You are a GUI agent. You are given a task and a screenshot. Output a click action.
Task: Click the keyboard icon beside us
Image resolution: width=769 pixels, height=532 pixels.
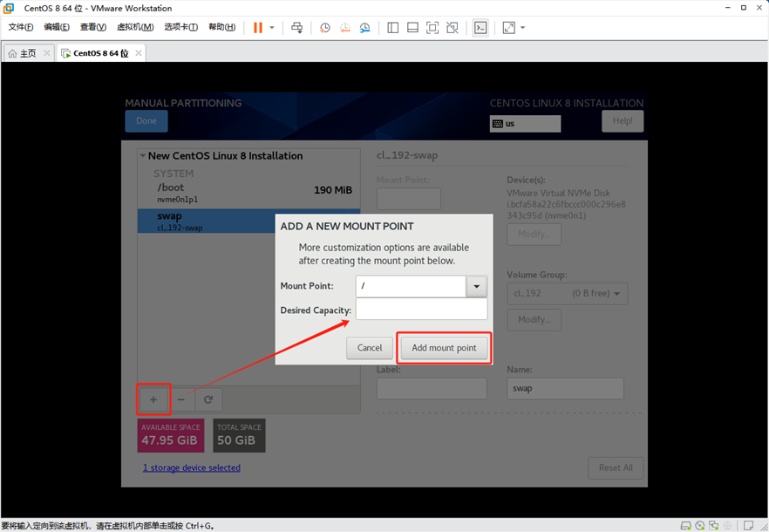tap(498, 124)
